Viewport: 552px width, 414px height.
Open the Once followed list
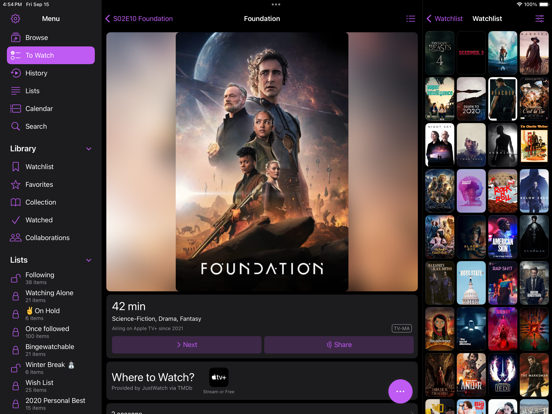pyautogui.click(x=51, y=332)
